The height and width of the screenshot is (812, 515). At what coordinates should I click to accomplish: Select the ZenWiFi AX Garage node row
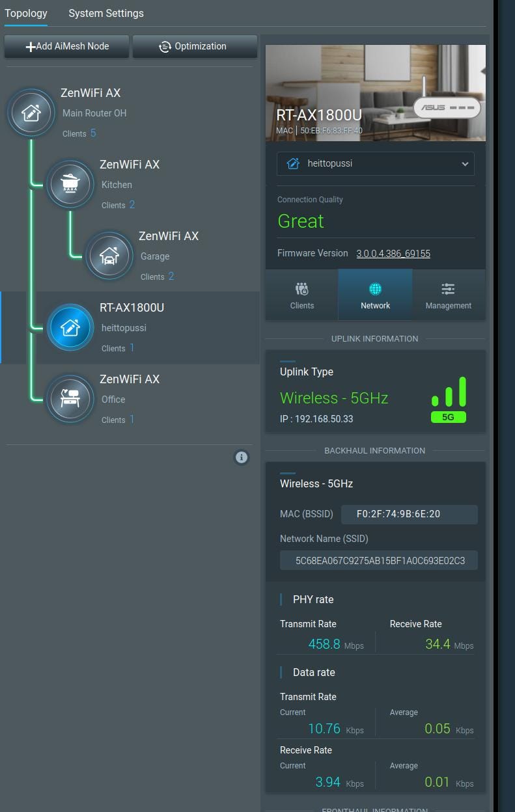[x=130, y=256]
